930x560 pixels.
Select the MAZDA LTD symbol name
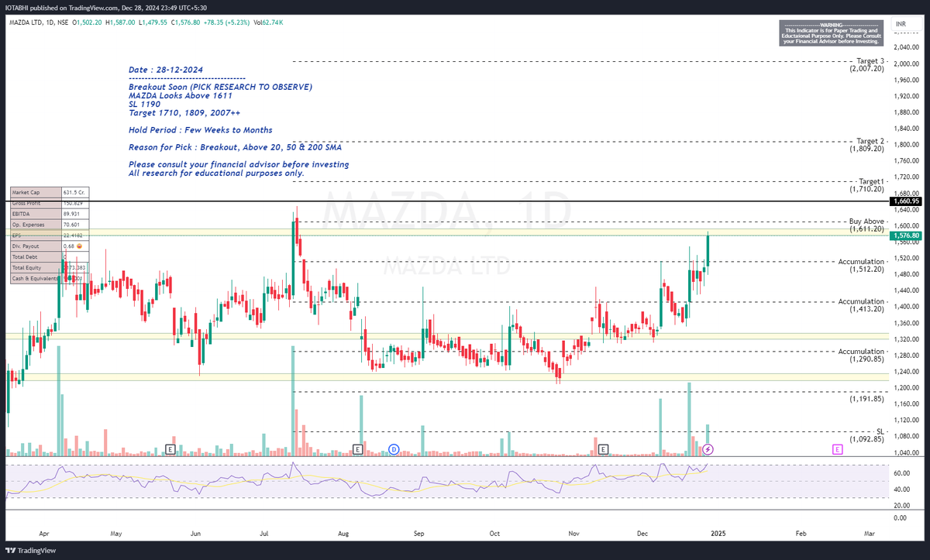(26, 22)
